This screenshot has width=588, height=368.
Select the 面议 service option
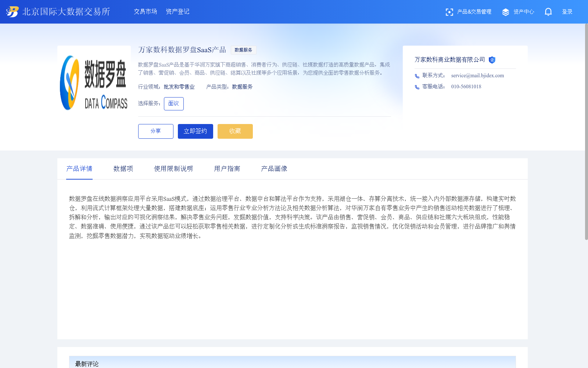point(174,104)
